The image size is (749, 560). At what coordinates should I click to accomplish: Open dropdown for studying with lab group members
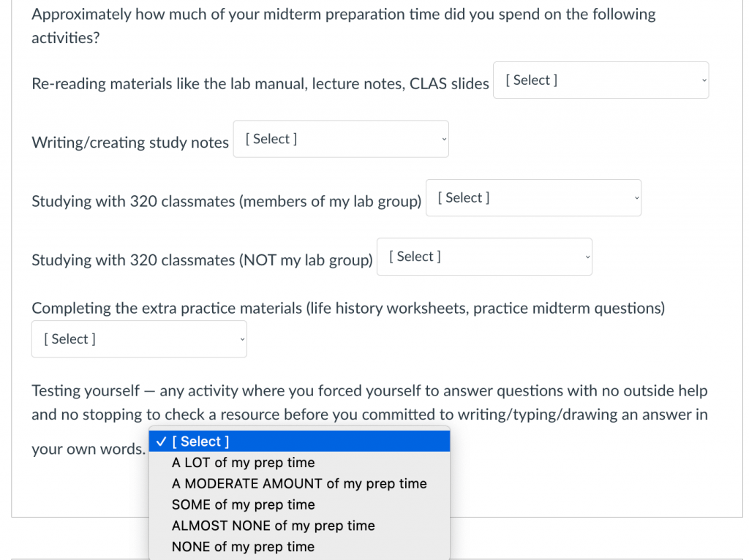coord(533,197)
